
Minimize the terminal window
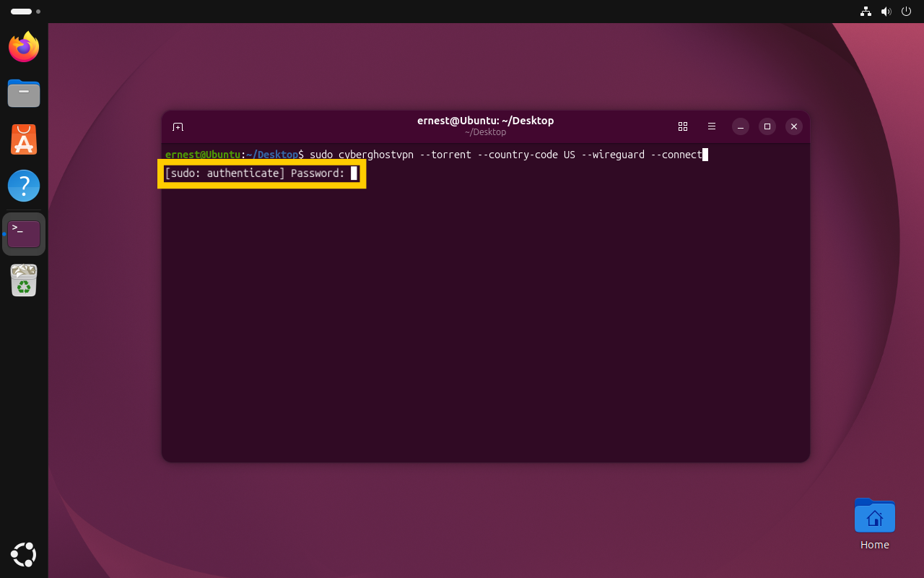click(741, 126)
